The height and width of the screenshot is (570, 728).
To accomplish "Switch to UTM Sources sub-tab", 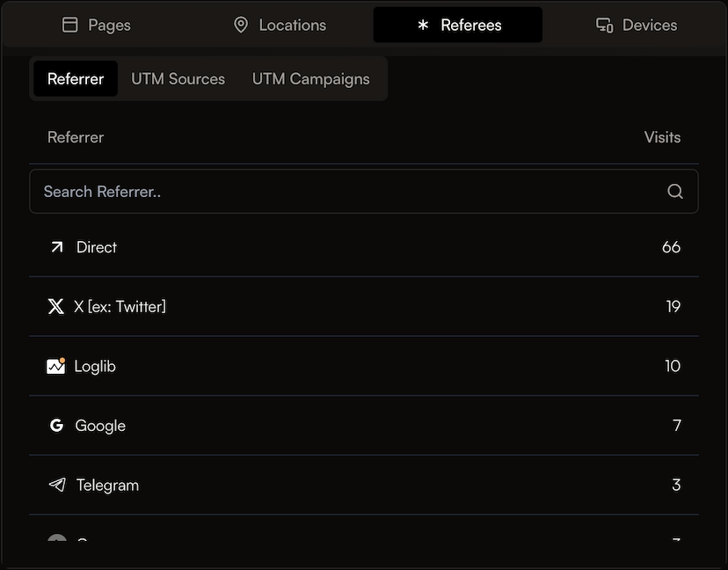I will click(178, 78).
